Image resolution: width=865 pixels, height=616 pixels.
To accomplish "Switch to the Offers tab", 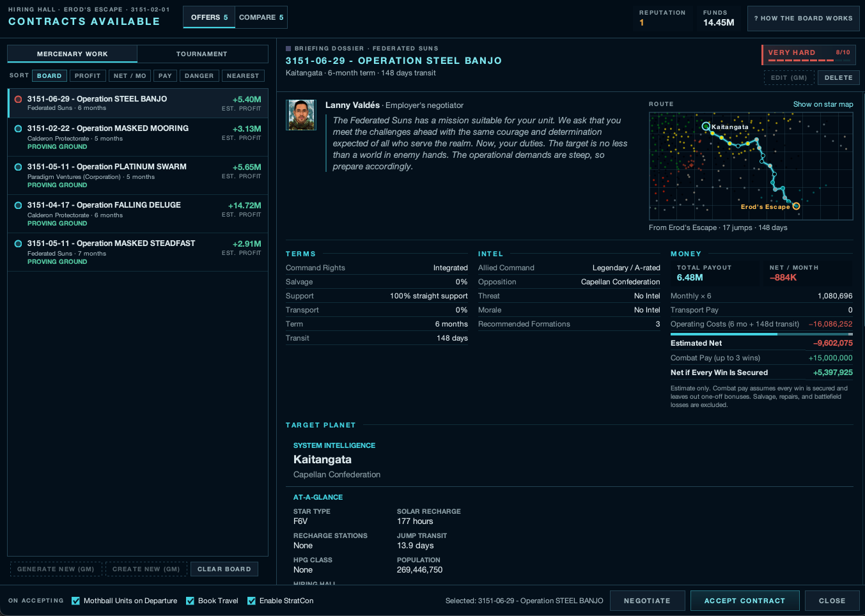I will click(x=209, y=17).
